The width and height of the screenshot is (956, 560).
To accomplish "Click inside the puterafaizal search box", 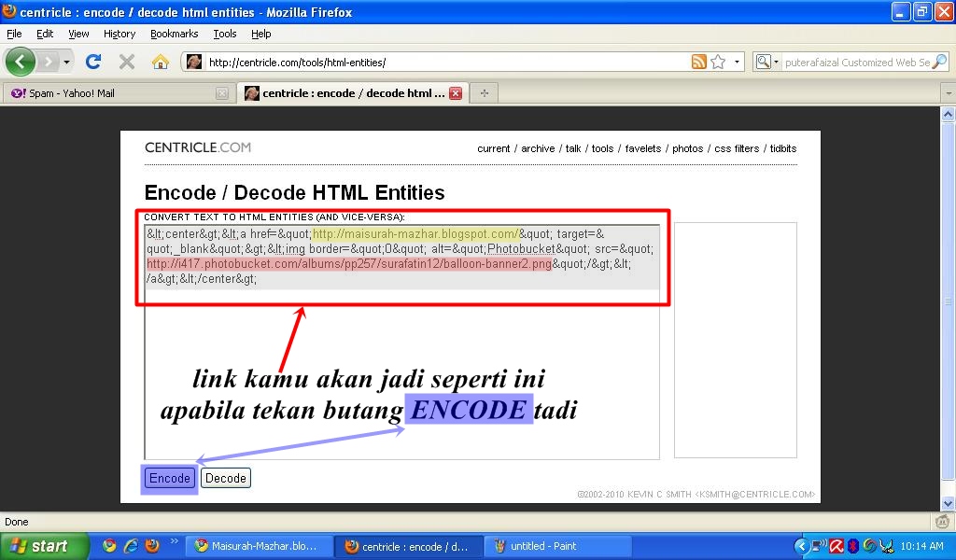I will coord(857,63).
